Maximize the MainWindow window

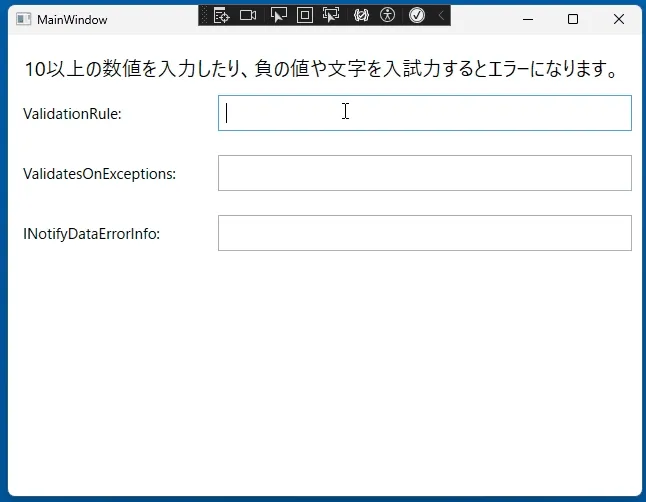click(x=573, y=19)
